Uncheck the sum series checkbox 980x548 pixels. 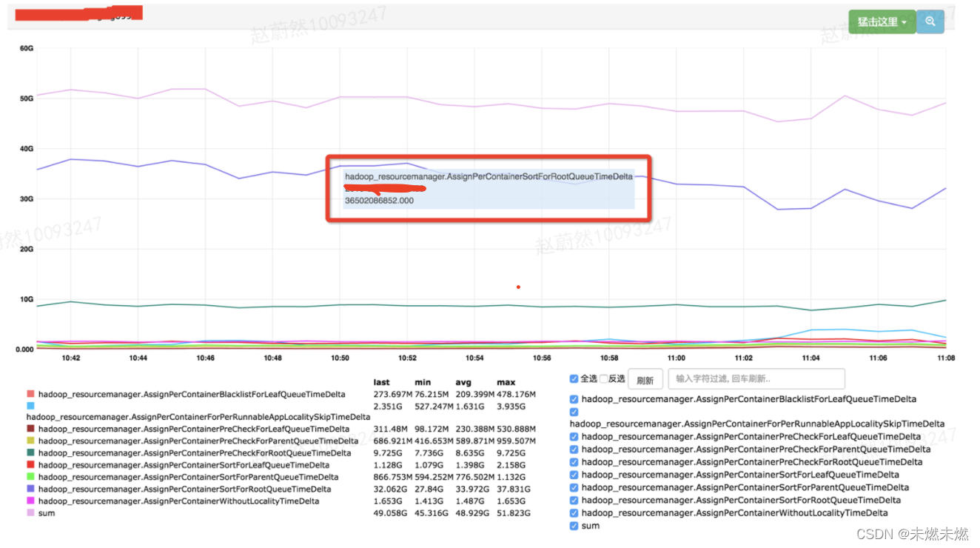(574, 526)
